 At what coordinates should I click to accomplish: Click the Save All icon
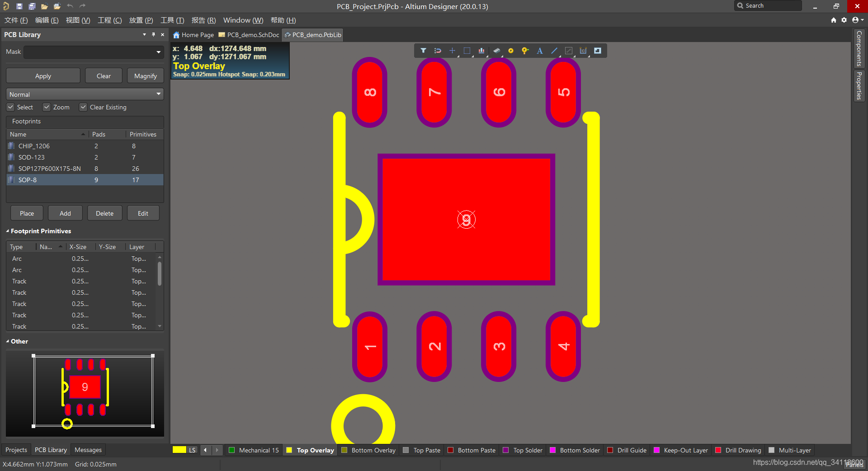tap(32, 6)
